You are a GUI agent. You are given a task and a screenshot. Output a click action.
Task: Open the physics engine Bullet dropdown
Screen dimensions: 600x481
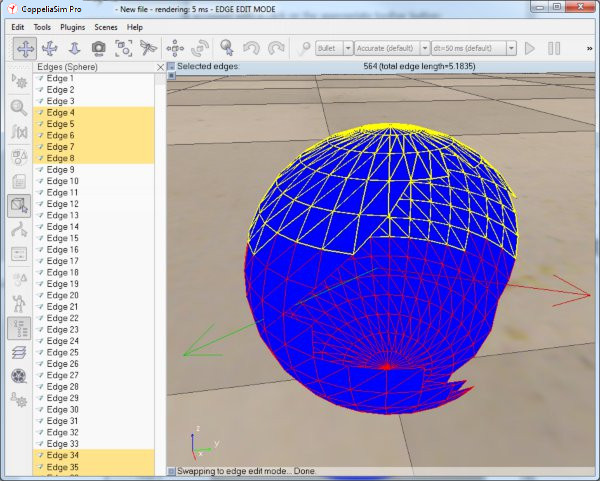(334, 49)
